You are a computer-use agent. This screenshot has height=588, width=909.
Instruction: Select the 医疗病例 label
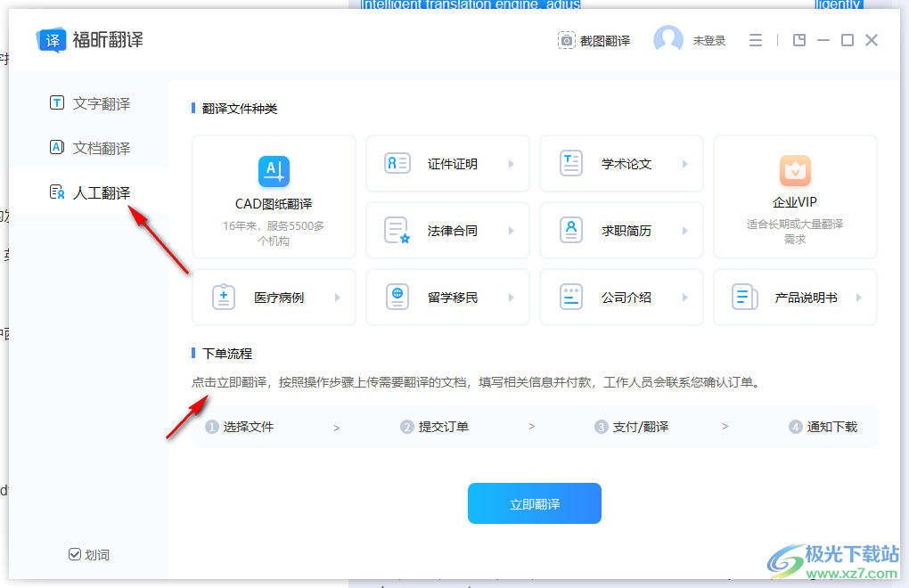(x=279, y=298)
